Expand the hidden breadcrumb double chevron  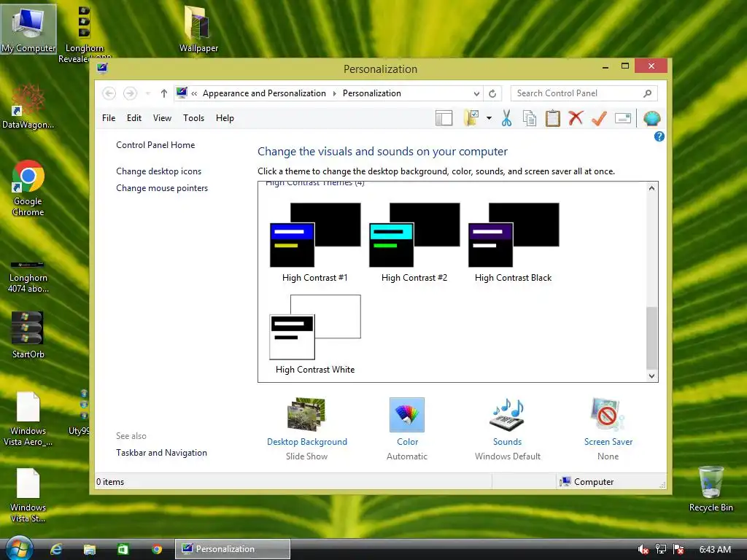coord(194,93)
